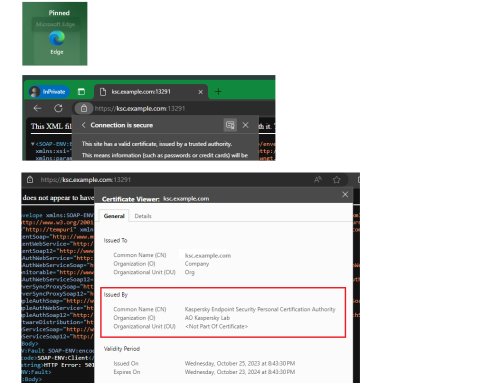Click the lower address bar URL text
The image size is (500, 383).
tap(86, 180)
